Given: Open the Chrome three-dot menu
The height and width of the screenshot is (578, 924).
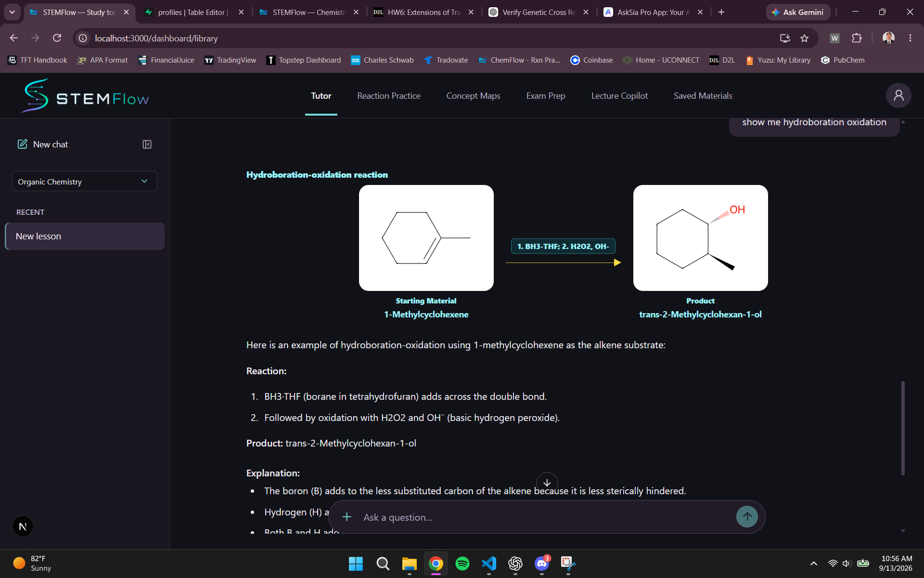Looking at the screenshot, I should [910, 38].
